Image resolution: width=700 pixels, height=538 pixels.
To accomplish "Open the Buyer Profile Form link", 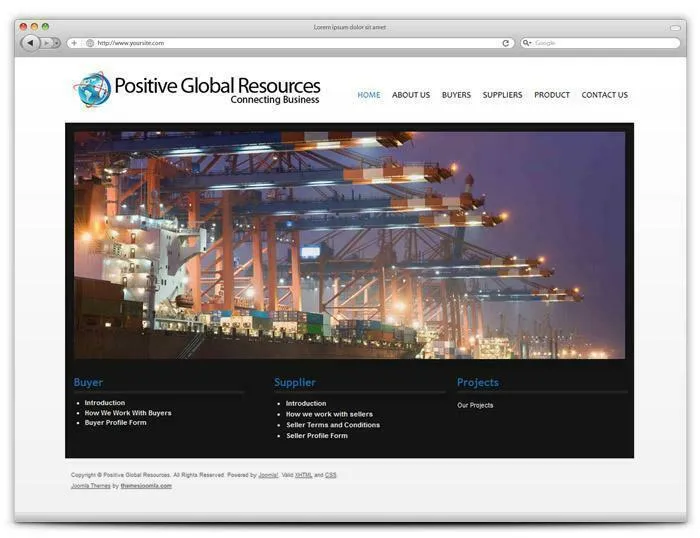I will (x=115, y=422).
